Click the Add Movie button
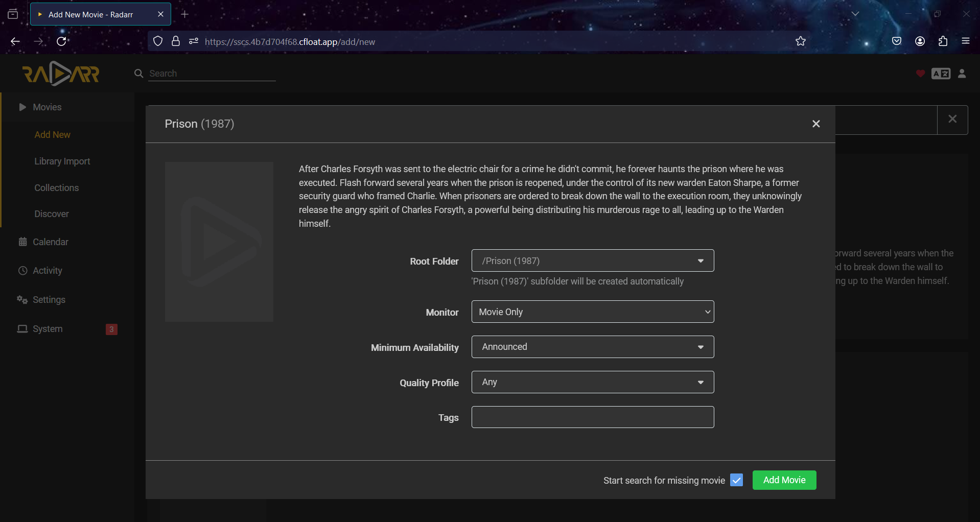The width and height of the screenshot is (980, 522). pyautogui.click(x=784, y=480)
